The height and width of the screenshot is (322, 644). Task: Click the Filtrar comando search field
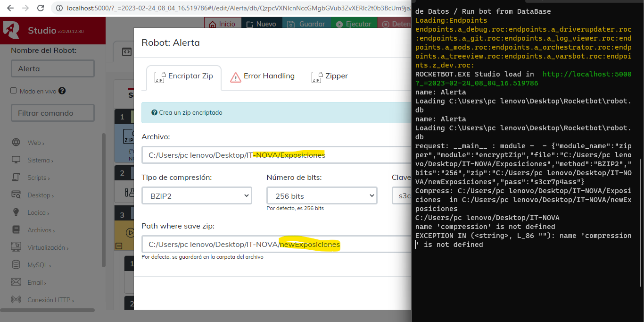pos(52,113)
